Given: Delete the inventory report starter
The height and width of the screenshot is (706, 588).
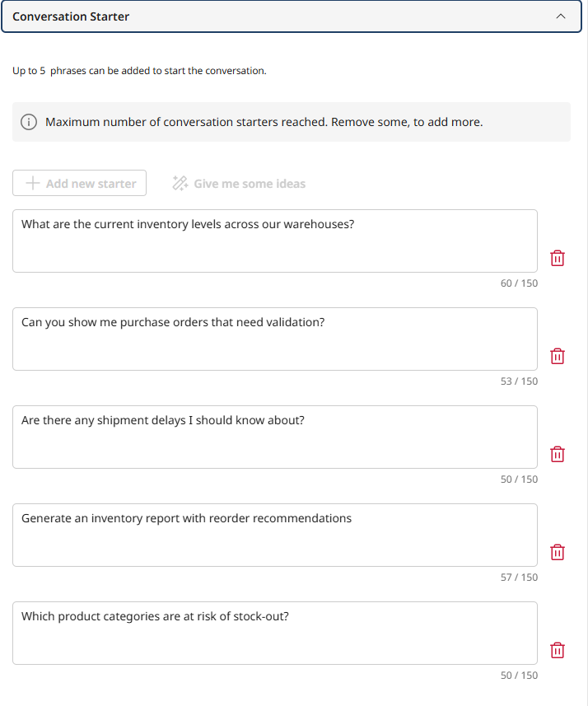Looking at the screenshot, I should (x=558, y=552).
